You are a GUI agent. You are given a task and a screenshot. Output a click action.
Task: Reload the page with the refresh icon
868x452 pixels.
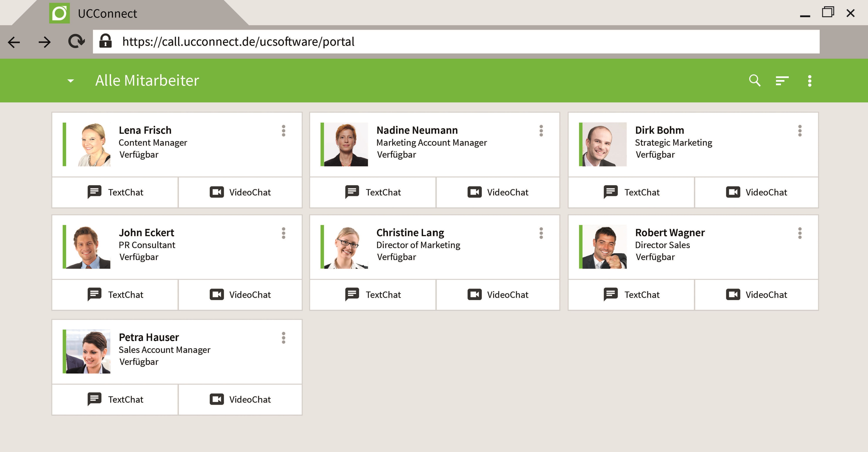pos(77,41)
